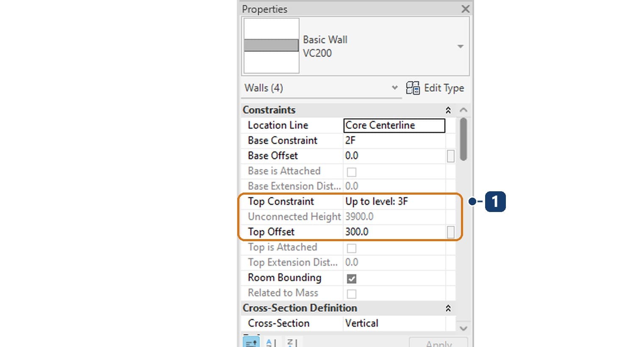Click the Cross-Section value Vertical

[394, 323]
